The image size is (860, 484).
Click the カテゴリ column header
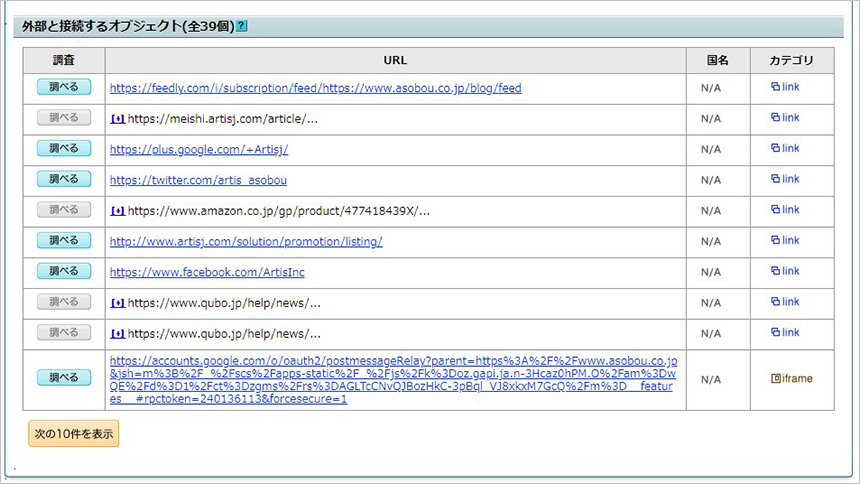tap(792, 60)
